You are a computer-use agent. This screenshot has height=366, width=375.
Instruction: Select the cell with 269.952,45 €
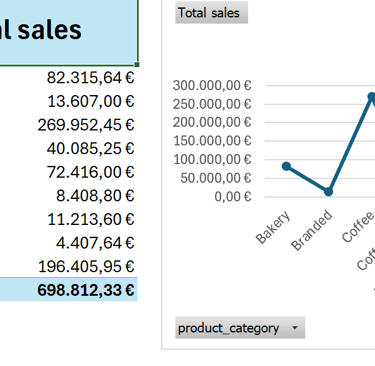coord(69,125)
